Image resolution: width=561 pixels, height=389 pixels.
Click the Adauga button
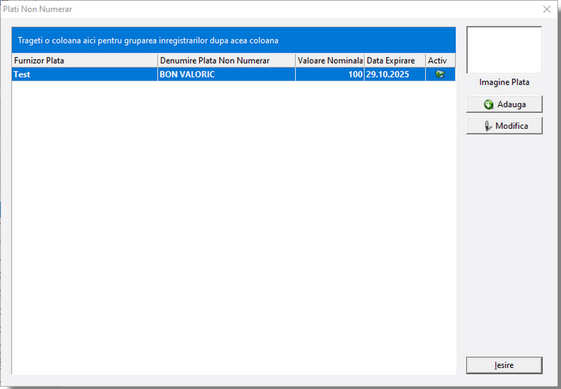coord(504,104)
